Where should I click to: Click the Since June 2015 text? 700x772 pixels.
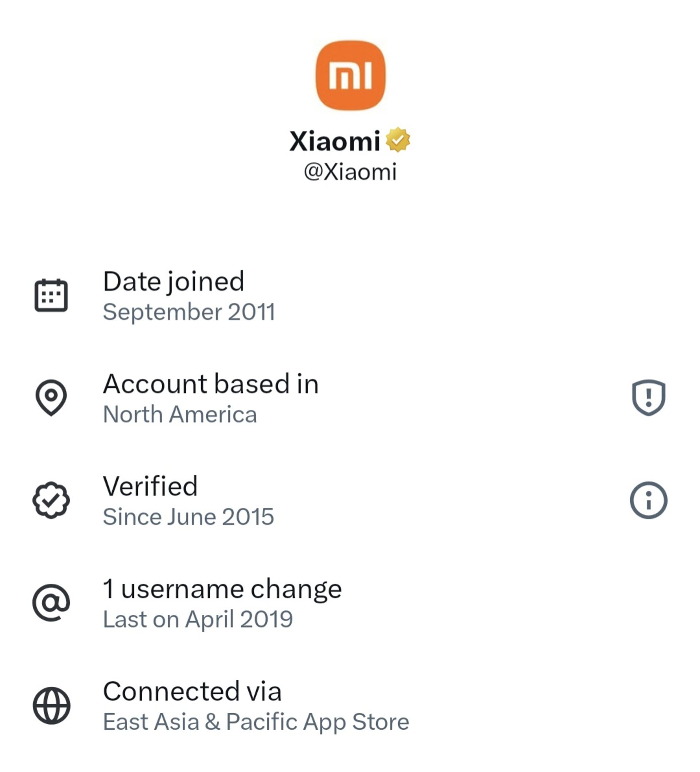click(x=188, y=517)
